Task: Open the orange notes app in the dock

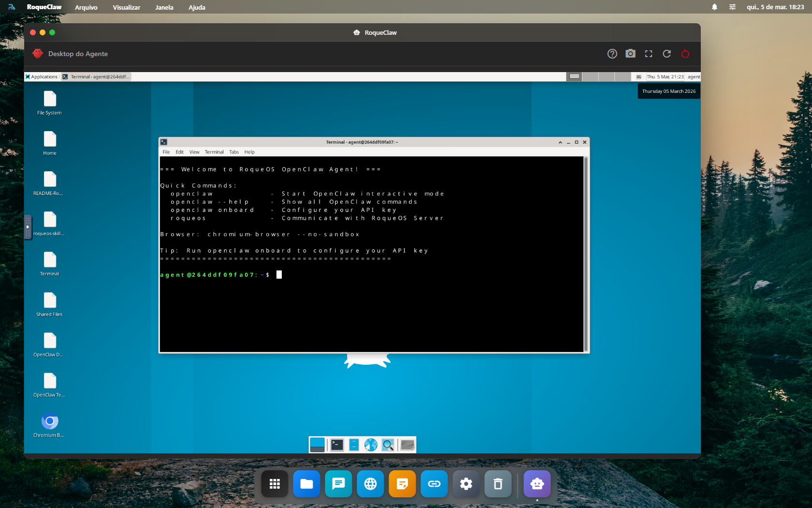Action: (402, 484)
